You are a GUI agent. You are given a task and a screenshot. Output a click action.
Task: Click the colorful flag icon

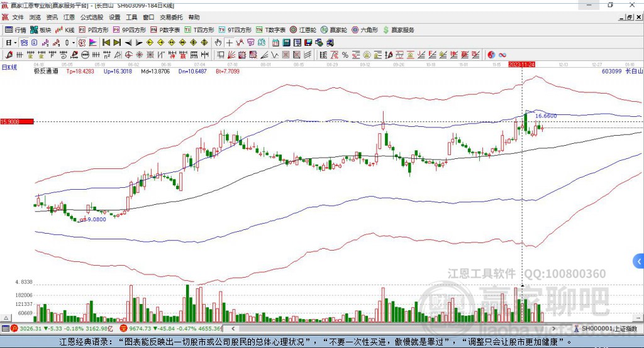pos(93,43)
